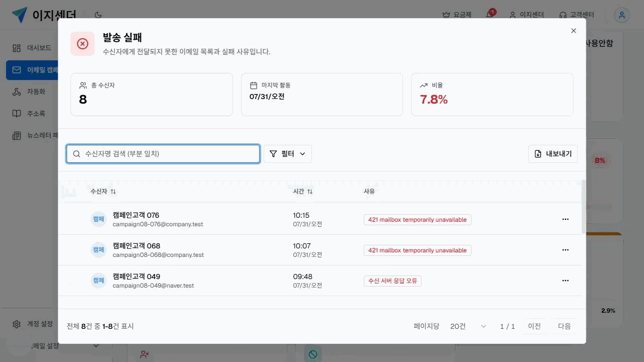This screenshot has width=644, height=362.
Task: Click the red failed-send icon beside 발송 실패
Action: pyautogui.click(x=83, y=44)
